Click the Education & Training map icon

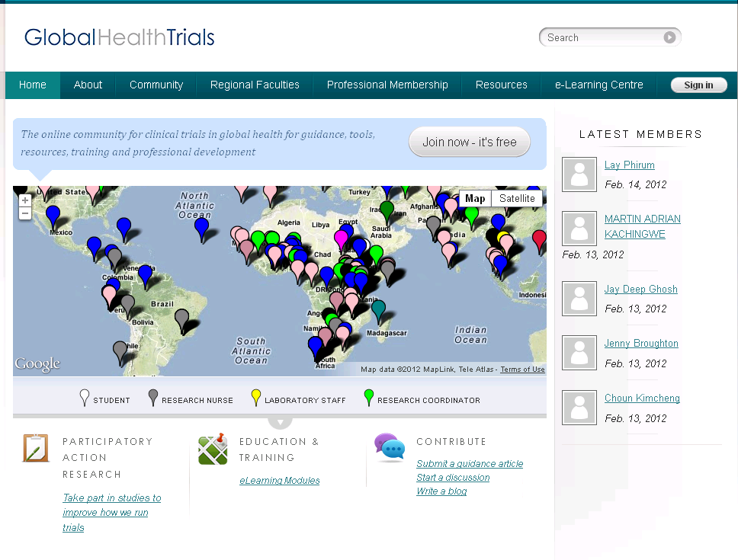tap(213, 449)
